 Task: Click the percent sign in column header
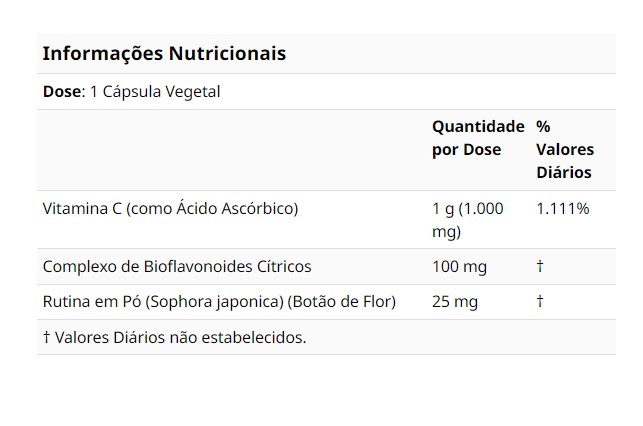(543, 126)
